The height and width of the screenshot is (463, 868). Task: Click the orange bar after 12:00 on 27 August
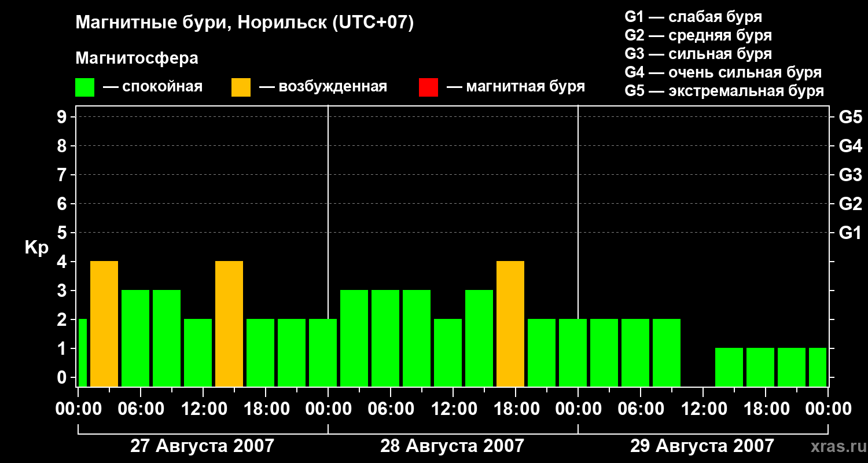[229, 324]
